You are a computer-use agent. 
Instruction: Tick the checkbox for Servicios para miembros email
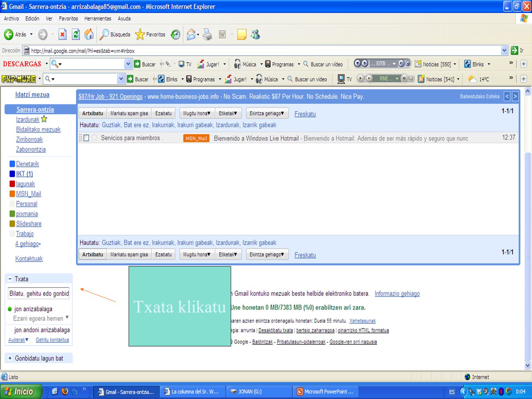click(86, 138)
